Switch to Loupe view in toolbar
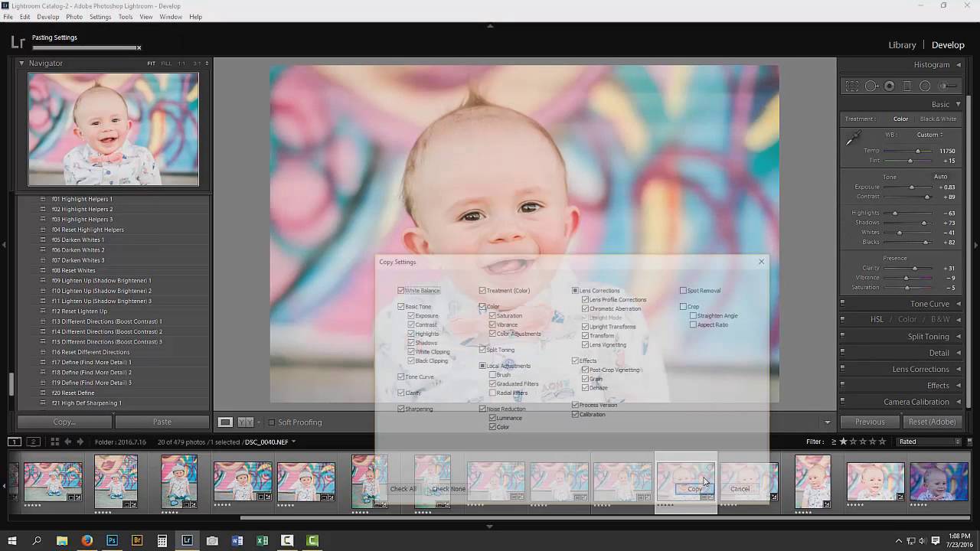Viewport: 980px width, 551px height. [x=225, y=422]
